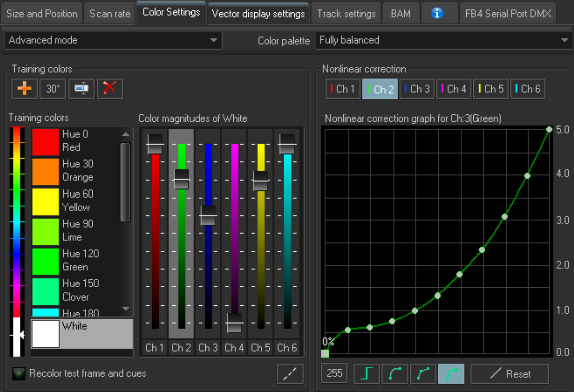Select the smooth curve shape icon

point(395,374)
